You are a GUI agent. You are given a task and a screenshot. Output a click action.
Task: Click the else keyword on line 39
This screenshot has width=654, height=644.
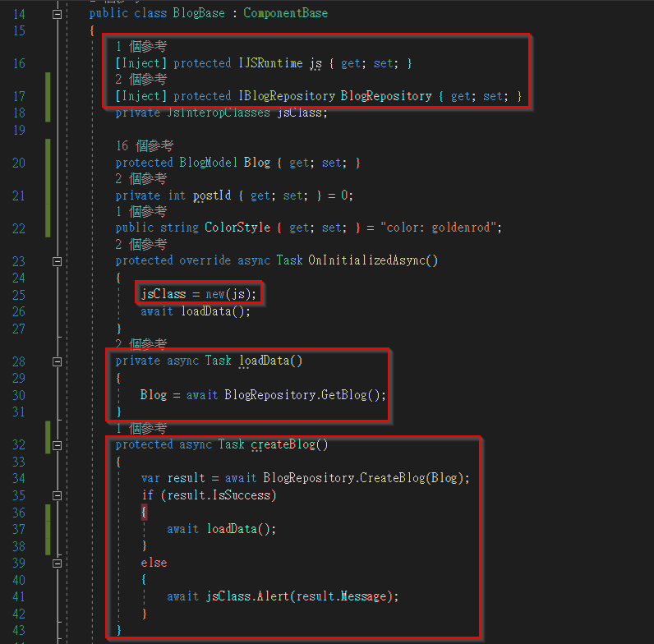pos(154,563)
